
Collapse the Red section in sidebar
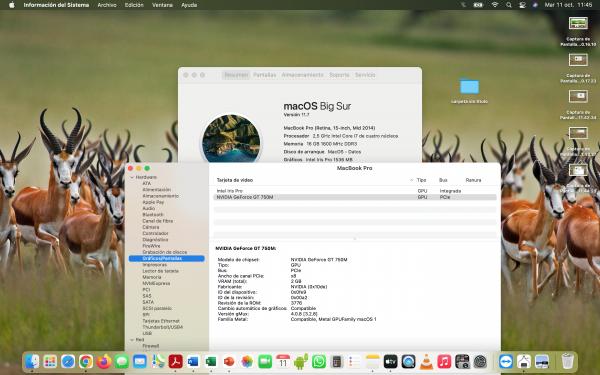coord(132,340)
